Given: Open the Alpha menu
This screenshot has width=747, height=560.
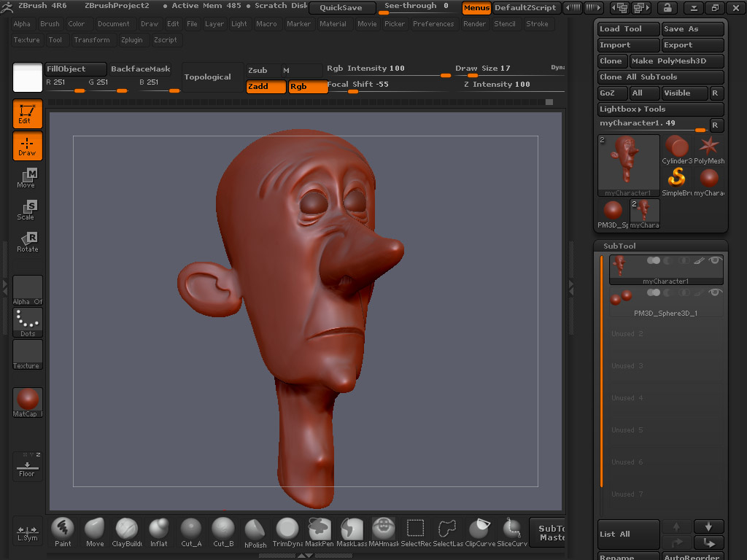Looking at the screenshot, I should (x=22, y=24).
